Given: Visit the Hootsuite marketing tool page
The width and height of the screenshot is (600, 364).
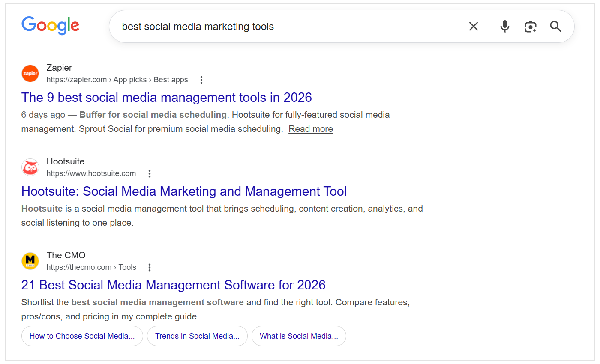Looking at the screenshot, I should [183, 191].
